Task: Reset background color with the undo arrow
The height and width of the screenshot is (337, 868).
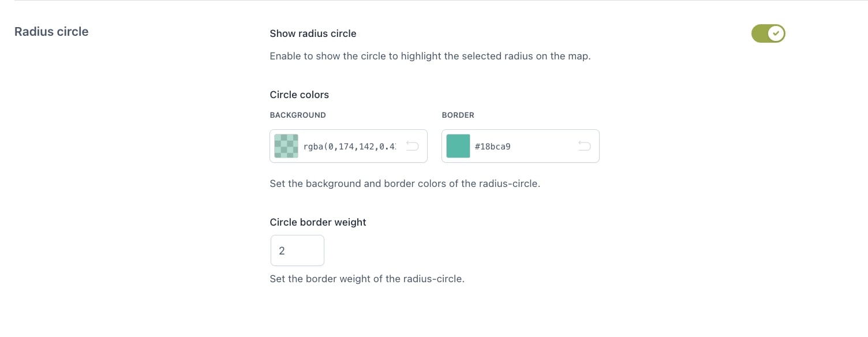Action: pyautogui.click(x=412, y=146)
